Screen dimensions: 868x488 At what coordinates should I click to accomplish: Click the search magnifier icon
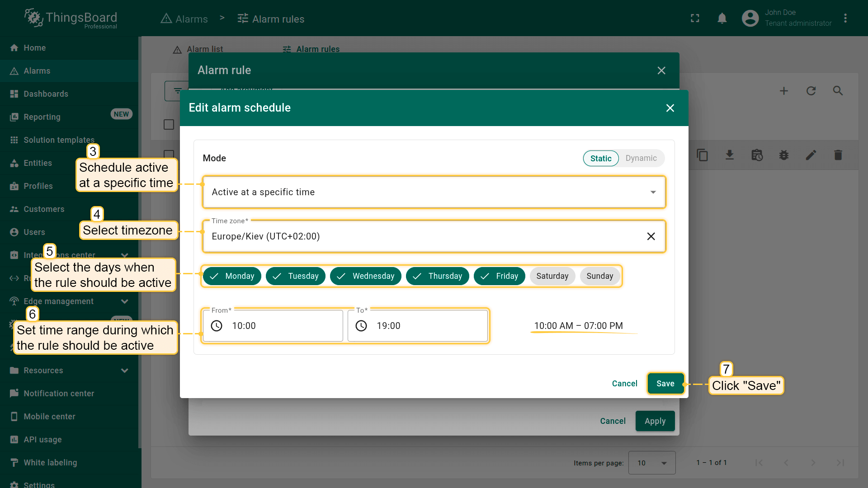838,91
